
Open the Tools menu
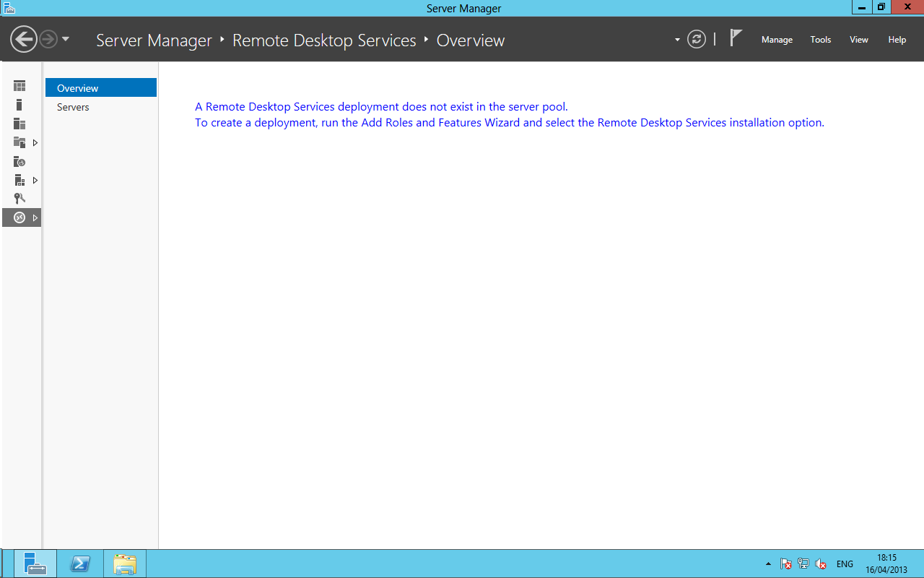pyautogui.click(x=821, y=40)
